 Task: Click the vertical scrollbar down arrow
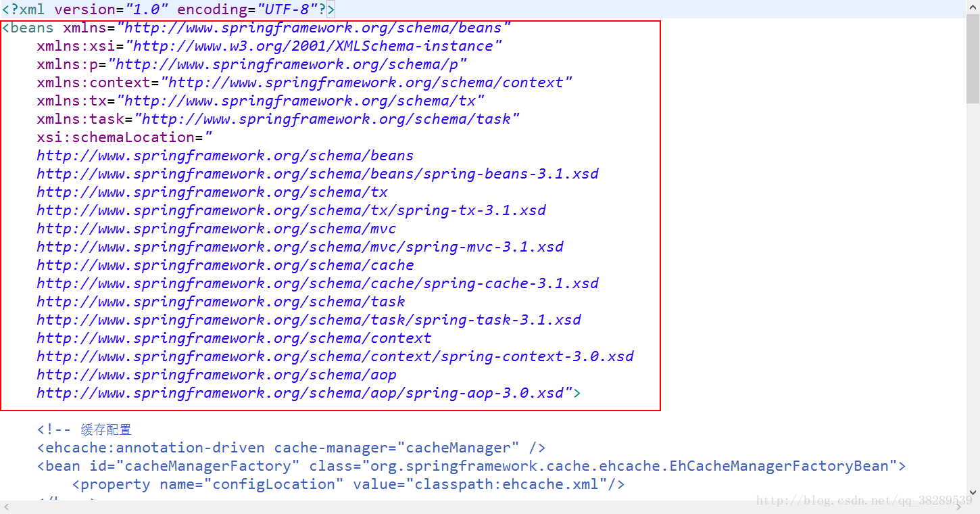click(x=973, y=493)
